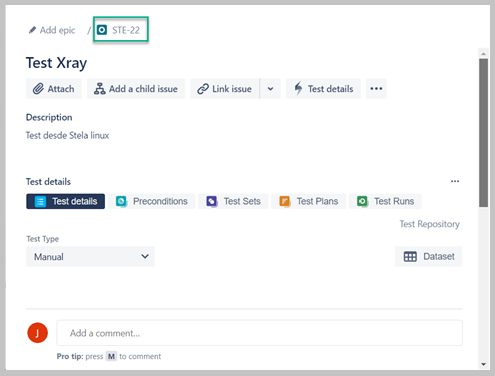Open the Test details section ellipsis menu
Viewport: 495px width, 376px height.
(455, 181)
